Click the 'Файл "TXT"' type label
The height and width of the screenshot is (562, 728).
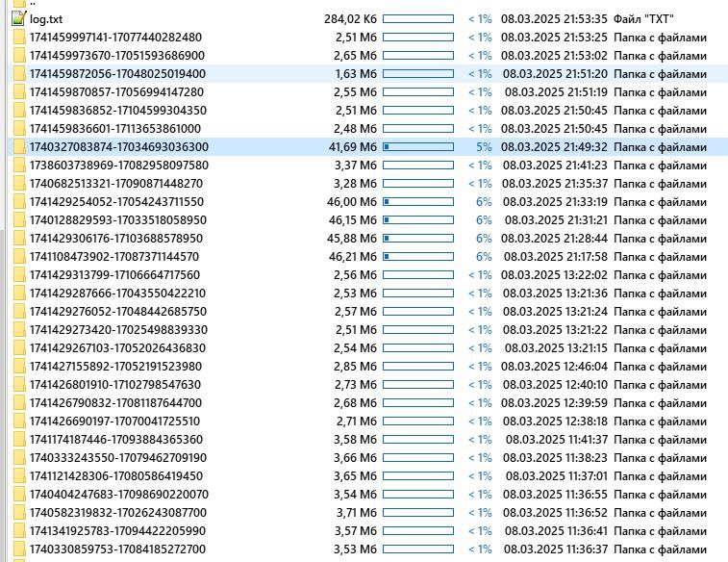pyautogui.click(x=643, y=18)
